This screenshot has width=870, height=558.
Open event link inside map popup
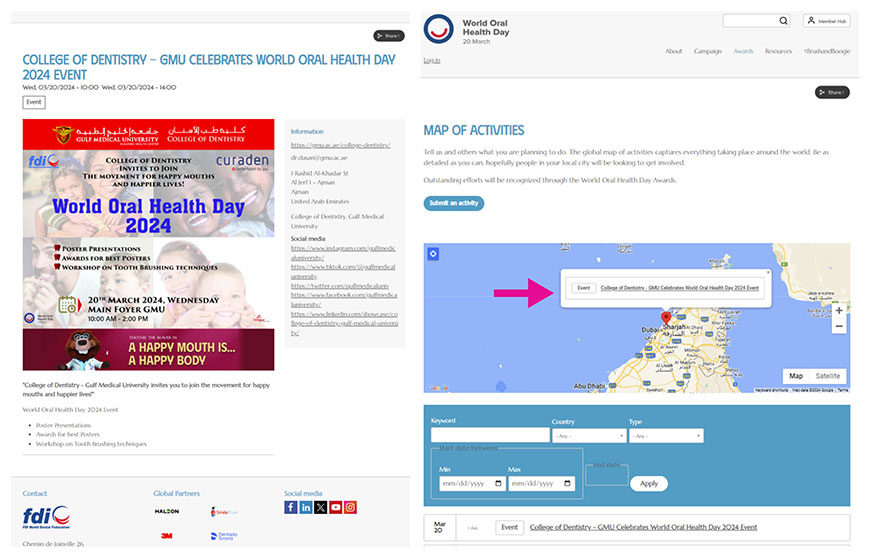click(679, 288)
